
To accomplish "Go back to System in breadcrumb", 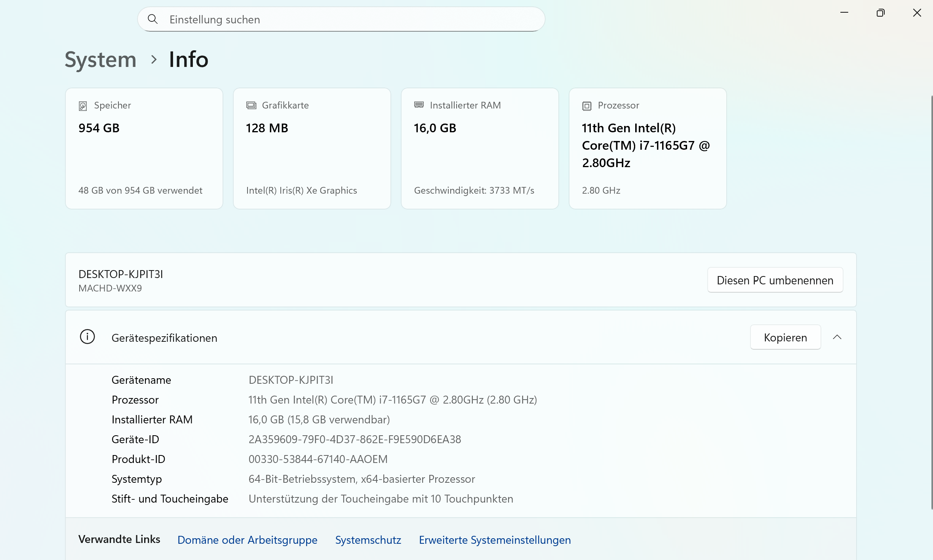I will 101,59.
